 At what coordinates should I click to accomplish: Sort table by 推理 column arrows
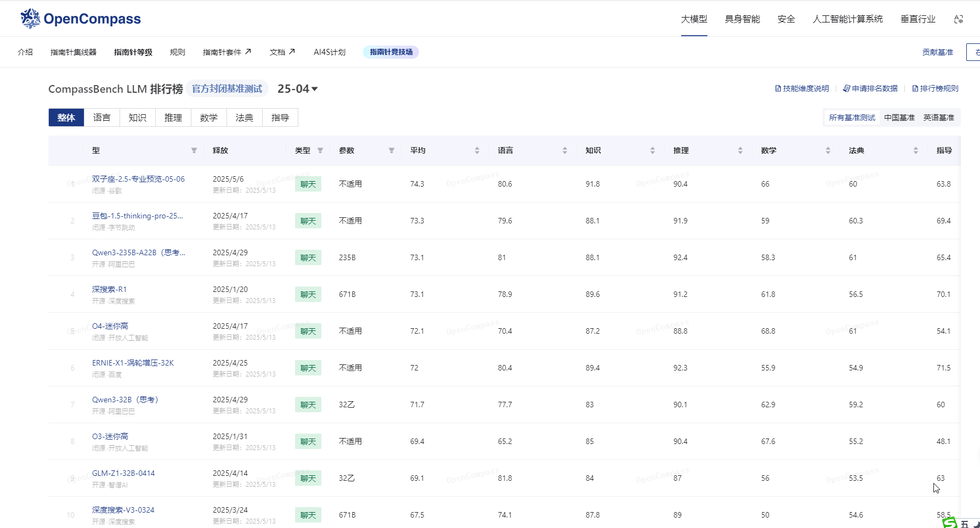coord(740,150)
